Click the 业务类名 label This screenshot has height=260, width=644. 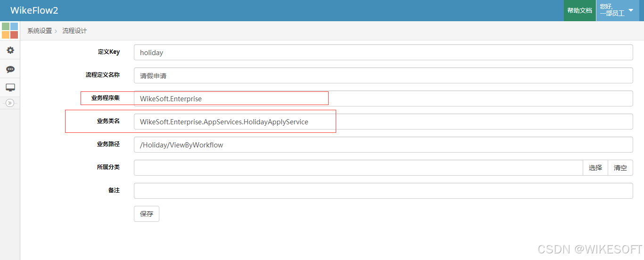pos(108,121)
